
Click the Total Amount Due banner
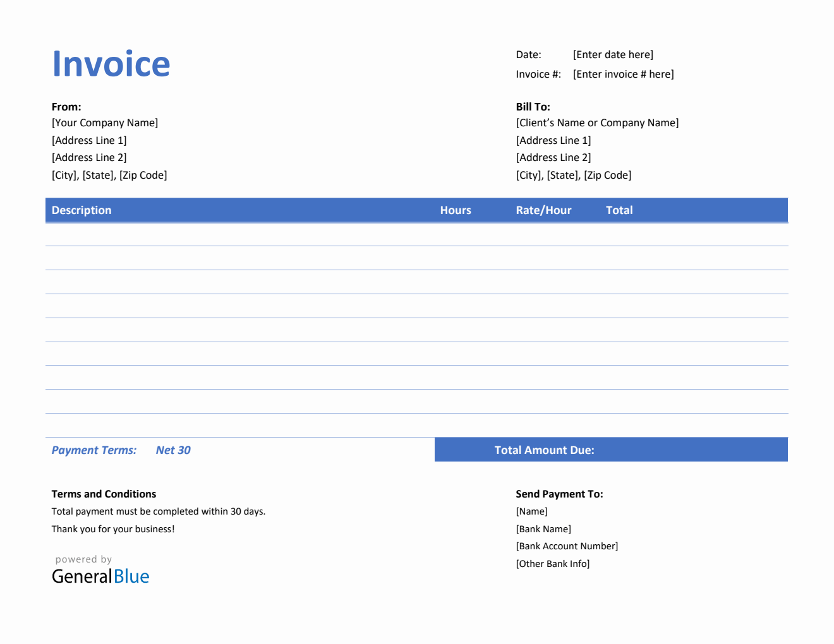click(x=544, y=450)
